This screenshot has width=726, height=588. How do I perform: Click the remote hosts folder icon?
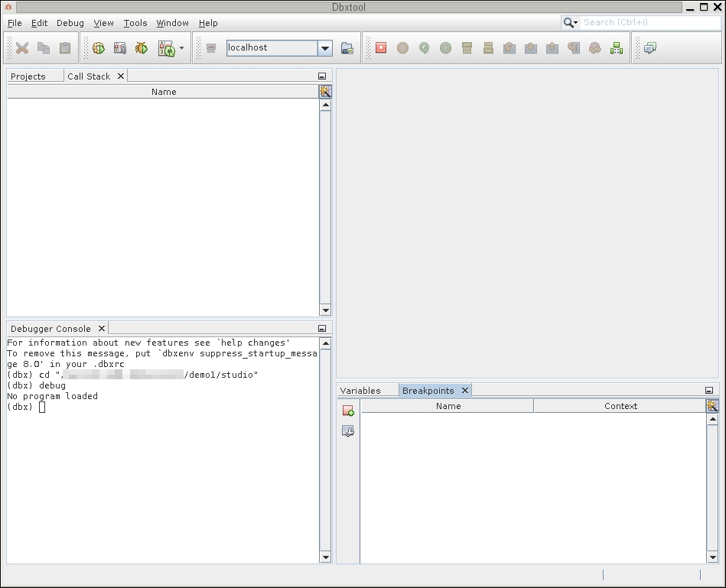347,47
